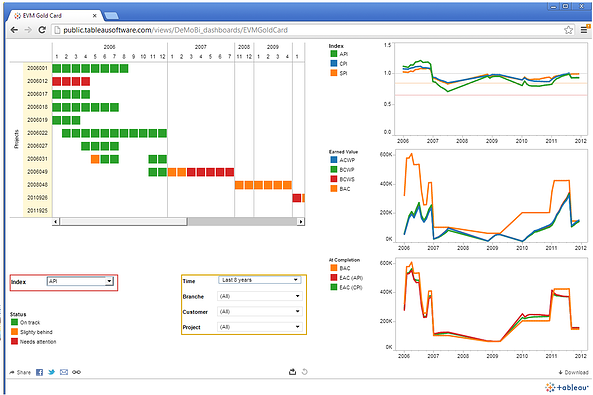593x395 pixels.
Task: Select project row 2010926
Action: pos(37,198)
